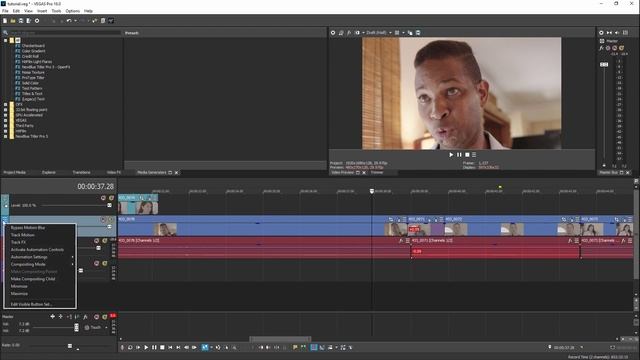640x360 pixels.
Task: Expand the OFX folder
Action: [x=6, y=104]
